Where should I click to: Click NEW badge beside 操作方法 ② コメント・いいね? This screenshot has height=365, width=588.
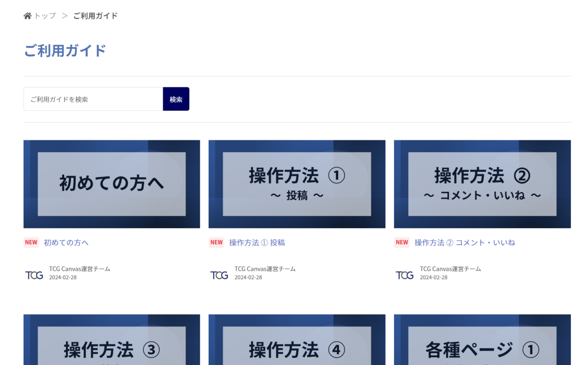click(x=402, y=242)
